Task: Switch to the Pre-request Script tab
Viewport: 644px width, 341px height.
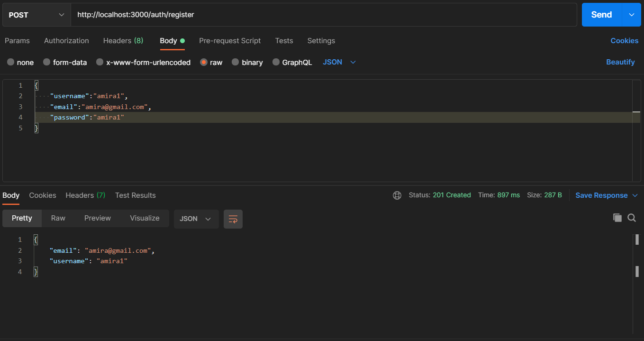Action: pos(230,41)
